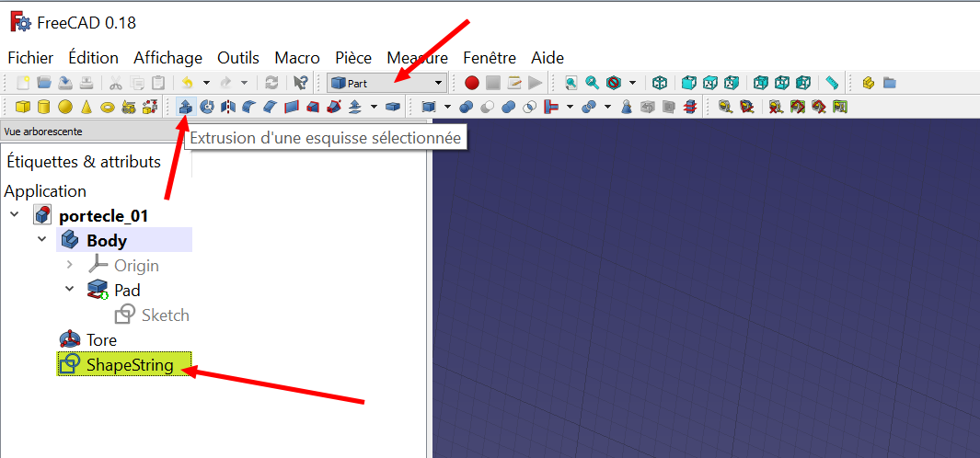Expand the Origin tree node
Screen dimensions: 980x458
69,265
